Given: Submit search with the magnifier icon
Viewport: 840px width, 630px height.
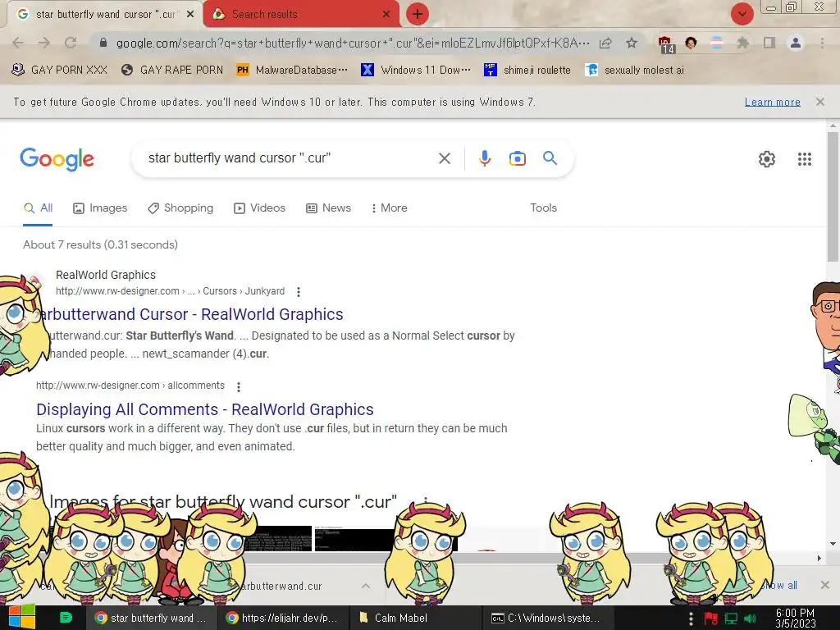Looking at the screenshot, I should tap(550, 158).
